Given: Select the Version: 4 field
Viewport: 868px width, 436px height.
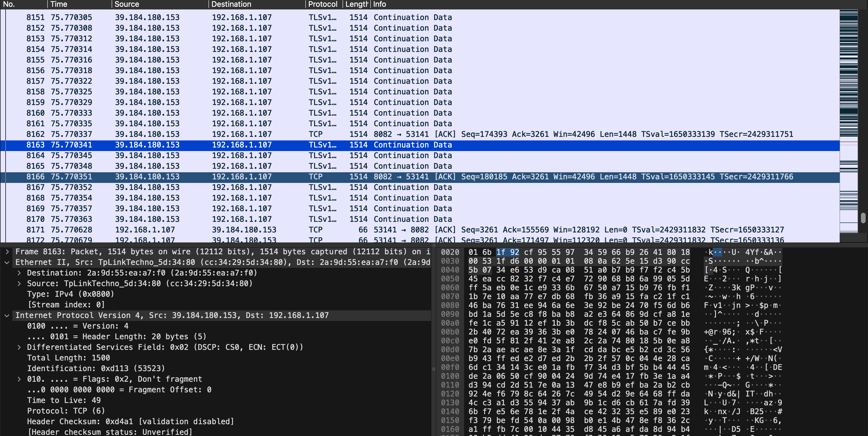Looking at the screenshot, I should coord(78,326).
